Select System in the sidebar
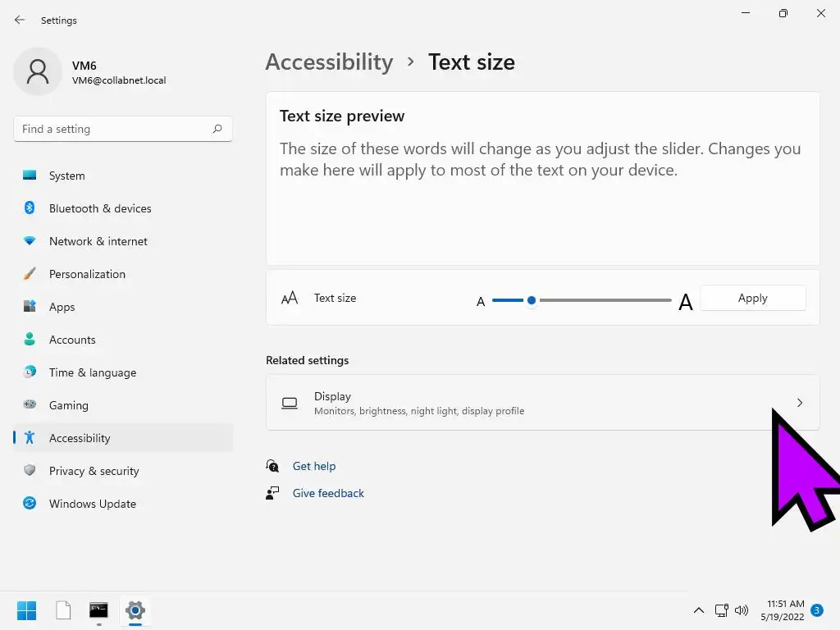Screen dimensions: 840x630 pyautogui.click(x=66, y=176)
